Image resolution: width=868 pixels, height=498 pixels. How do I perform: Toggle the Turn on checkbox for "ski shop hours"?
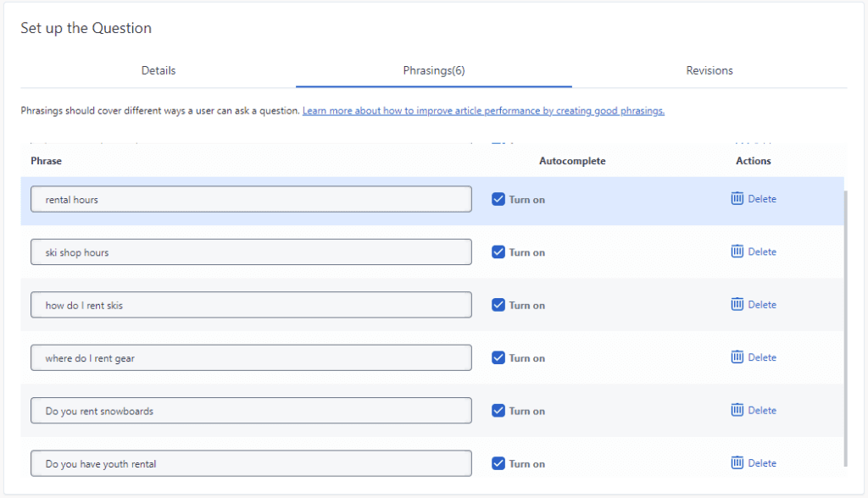point(498,252)
